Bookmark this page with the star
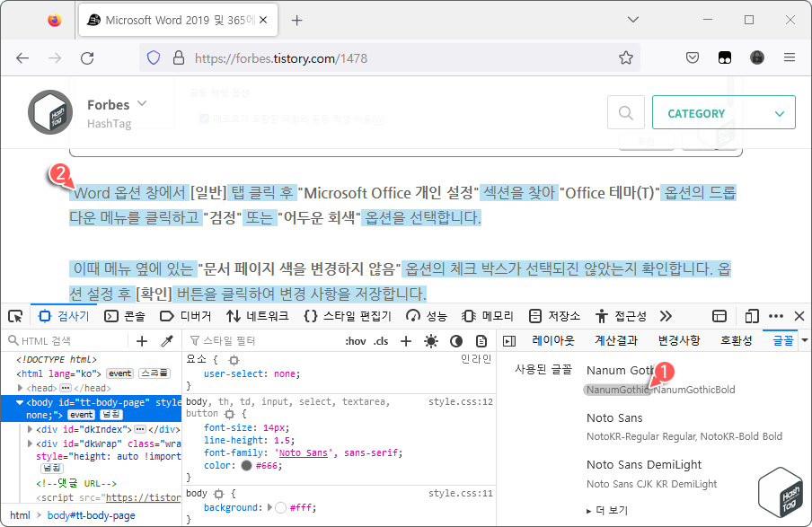This screenshot has width=812, height=527. (x=626, y=57)
